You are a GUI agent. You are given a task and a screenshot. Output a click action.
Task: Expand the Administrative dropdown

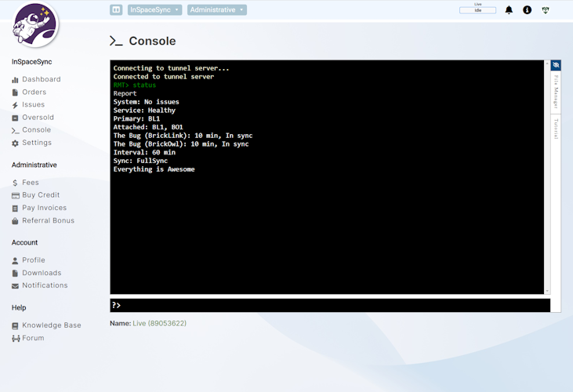point(216,10)
